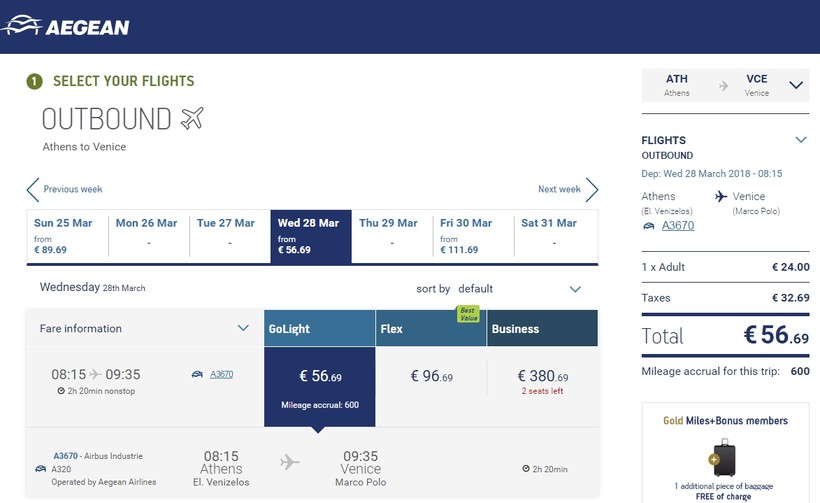This screenshot has width=820, height=503.
Task: Collapse the Flights summary chevron
Action: (x=800, y=140)
